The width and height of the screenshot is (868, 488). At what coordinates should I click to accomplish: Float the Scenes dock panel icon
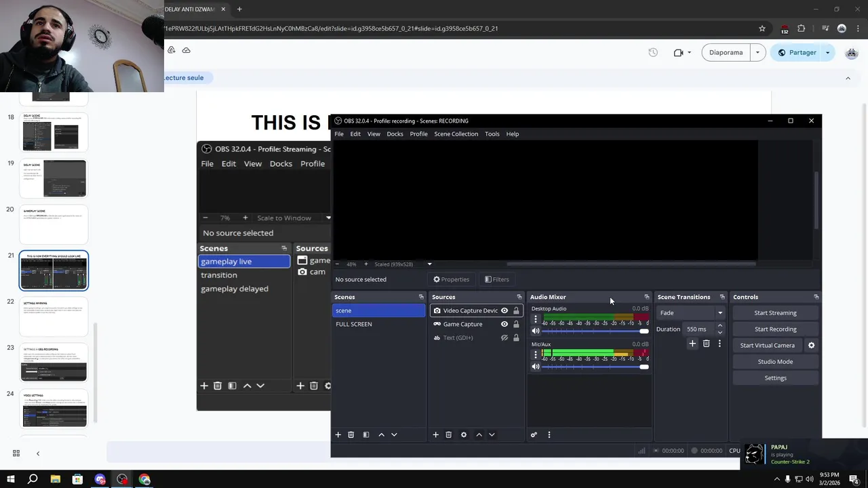[x=421, y=297]
